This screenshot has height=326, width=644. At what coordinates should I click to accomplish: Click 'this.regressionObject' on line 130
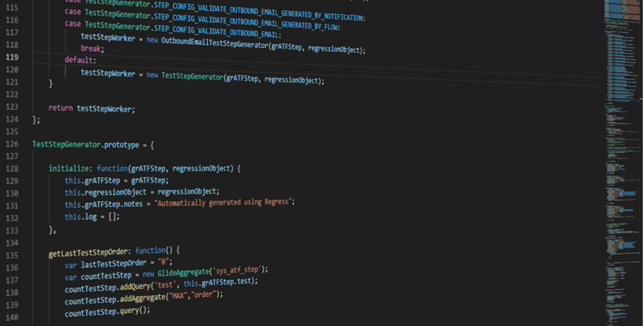pos(106,192)
